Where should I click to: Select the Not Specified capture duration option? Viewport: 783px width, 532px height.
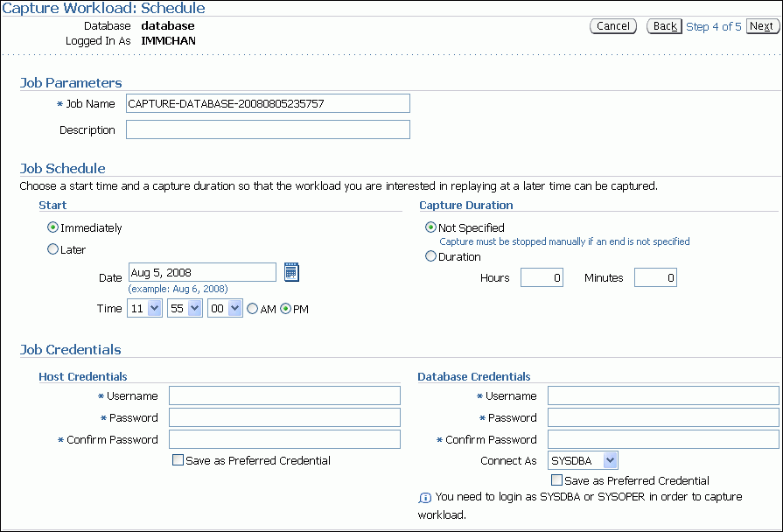pos(430,227)
